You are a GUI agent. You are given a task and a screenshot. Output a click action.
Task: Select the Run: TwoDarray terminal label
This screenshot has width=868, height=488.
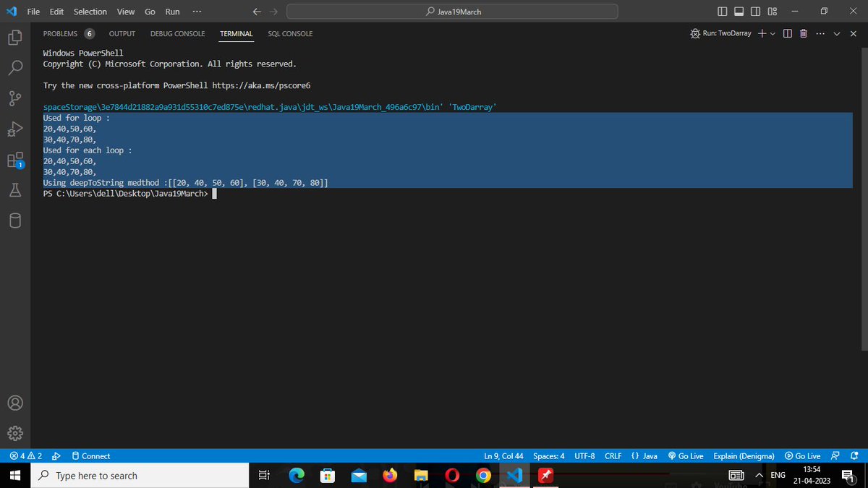tap(720, 34)
